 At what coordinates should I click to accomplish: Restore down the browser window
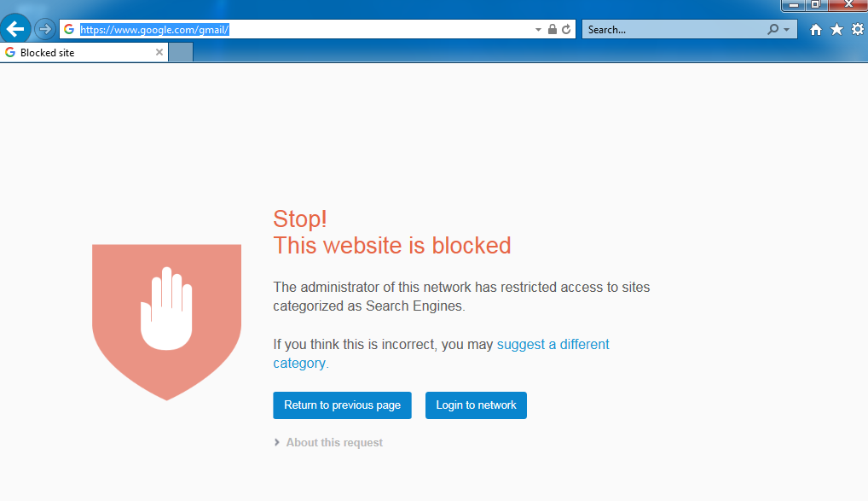click(816, 5)
